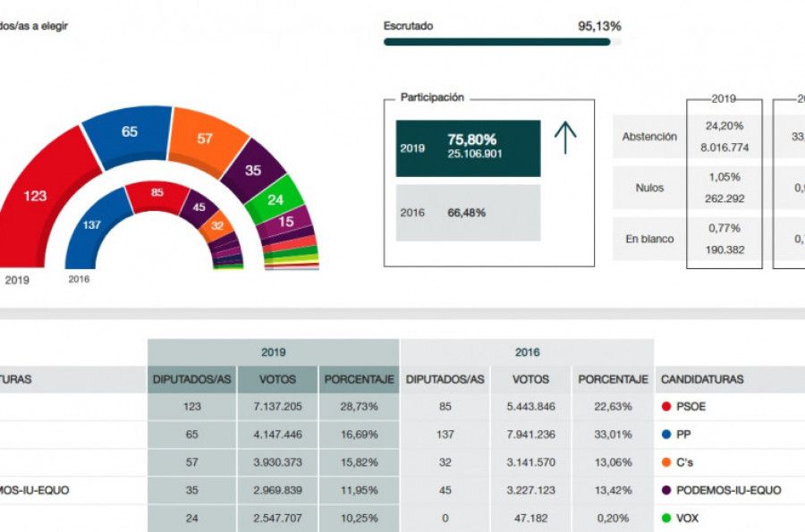
Task: Click the 2.969.839 votes cell
Action: click(x=278, y=490)
